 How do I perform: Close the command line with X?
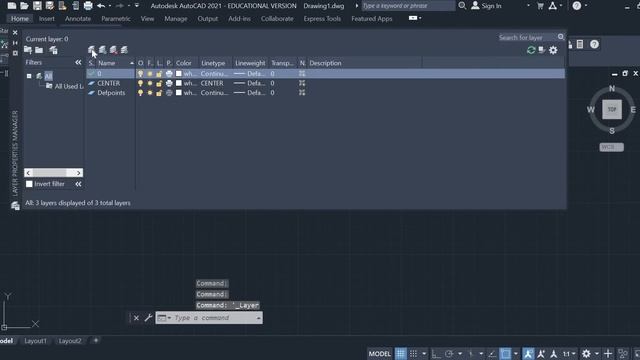(136, 318)
